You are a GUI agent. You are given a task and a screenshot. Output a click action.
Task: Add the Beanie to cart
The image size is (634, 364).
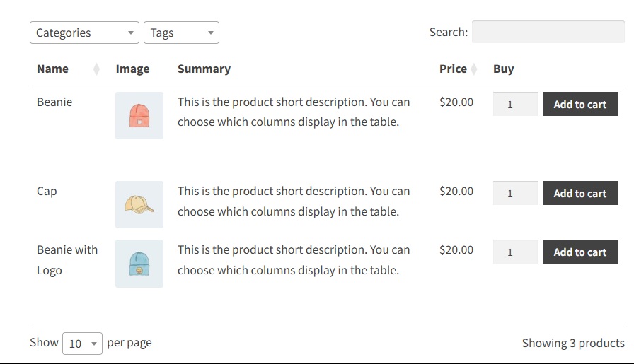coord(580,105)
